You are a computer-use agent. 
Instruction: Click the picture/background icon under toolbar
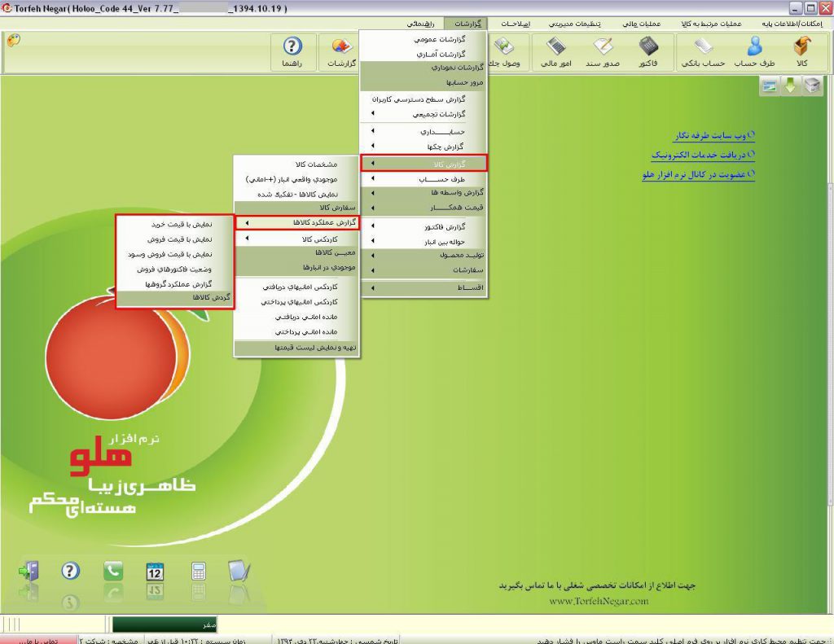tap(769, 85)
